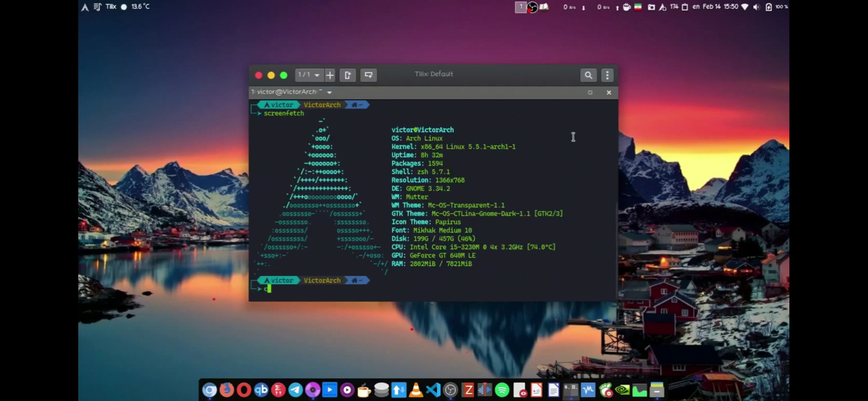Click the flag indicator in top bar
The height and width of the screenshot is (401, 868).
point(638,7)
